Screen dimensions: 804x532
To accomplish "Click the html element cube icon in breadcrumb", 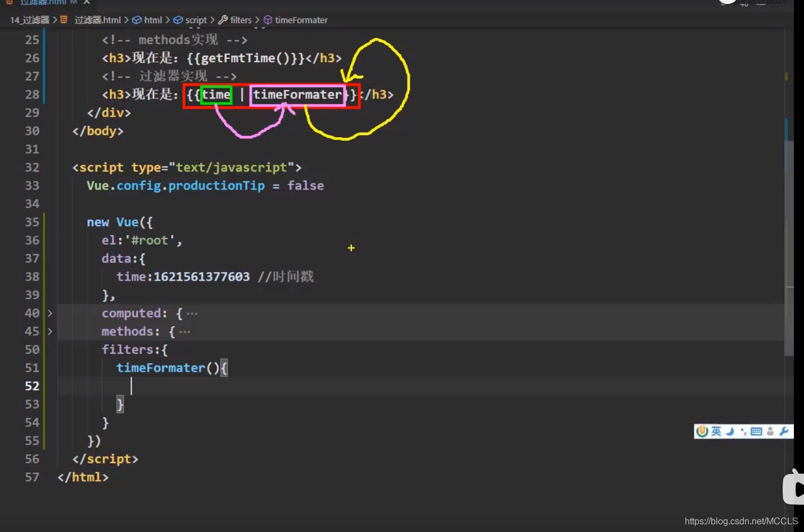I will [137, 20].
